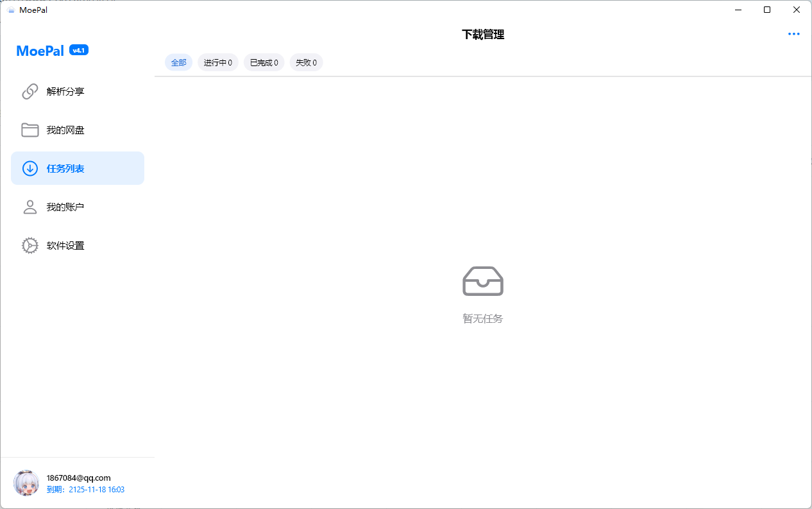
Task: Open 软件设置 label
Action: 65,246
